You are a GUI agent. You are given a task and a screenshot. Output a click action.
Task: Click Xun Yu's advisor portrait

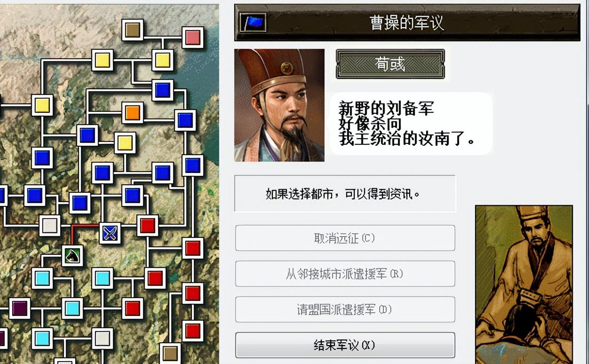pos(279,105)
